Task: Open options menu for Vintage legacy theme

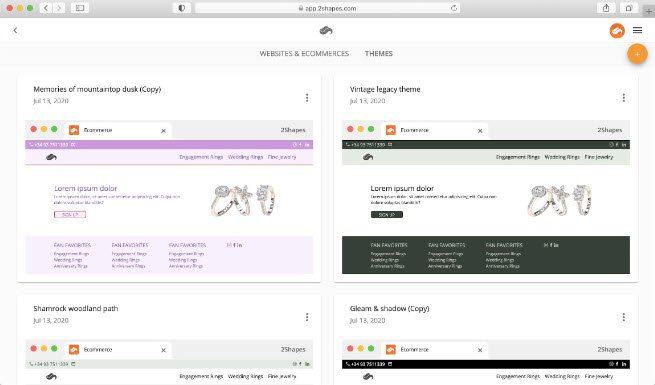Action: (624, 98)
